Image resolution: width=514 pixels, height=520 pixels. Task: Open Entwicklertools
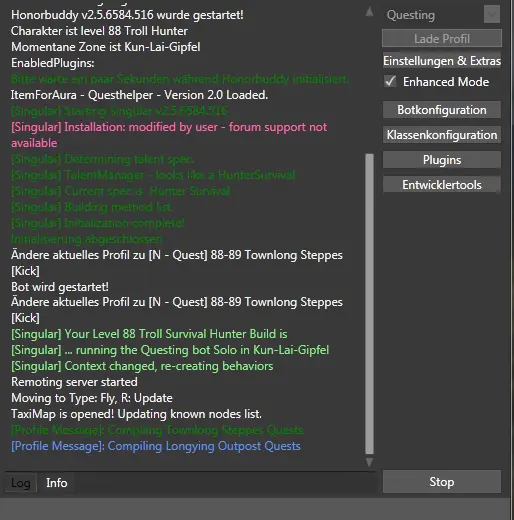pyautogui.click(x=442, y=185)
